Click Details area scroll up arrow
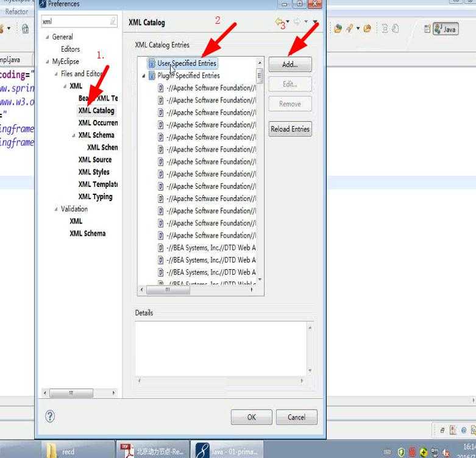This screenshot has height=458, width=476. click(x=310, y=328)
